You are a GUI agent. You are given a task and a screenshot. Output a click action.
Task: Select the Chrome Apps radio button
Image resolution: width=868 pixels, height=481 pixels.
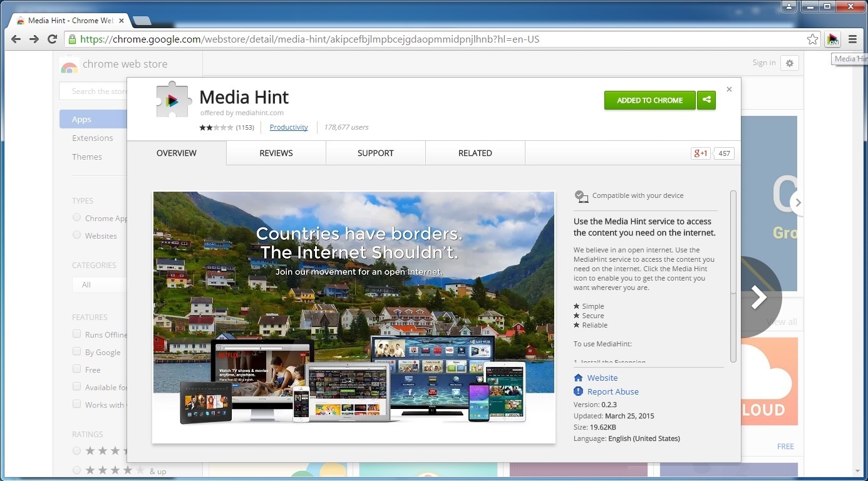pos(76,217)
